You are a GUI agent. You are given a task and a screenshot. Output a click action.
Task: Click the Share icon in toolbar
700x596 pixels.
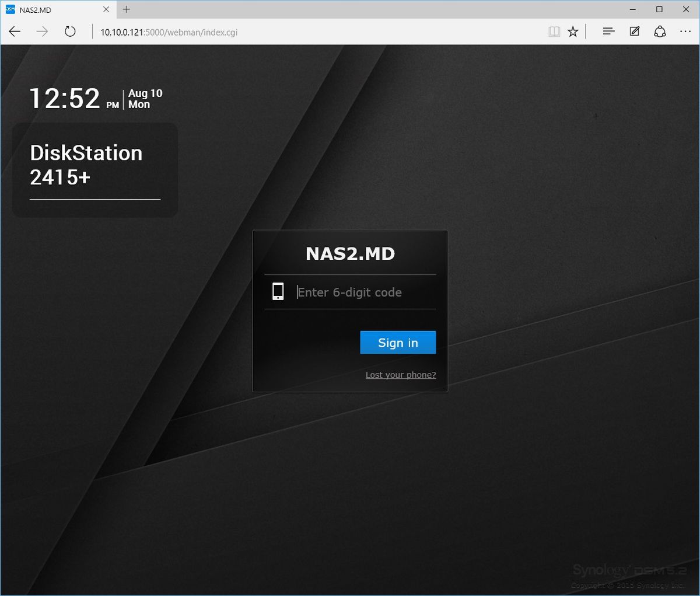click(660, 32)
